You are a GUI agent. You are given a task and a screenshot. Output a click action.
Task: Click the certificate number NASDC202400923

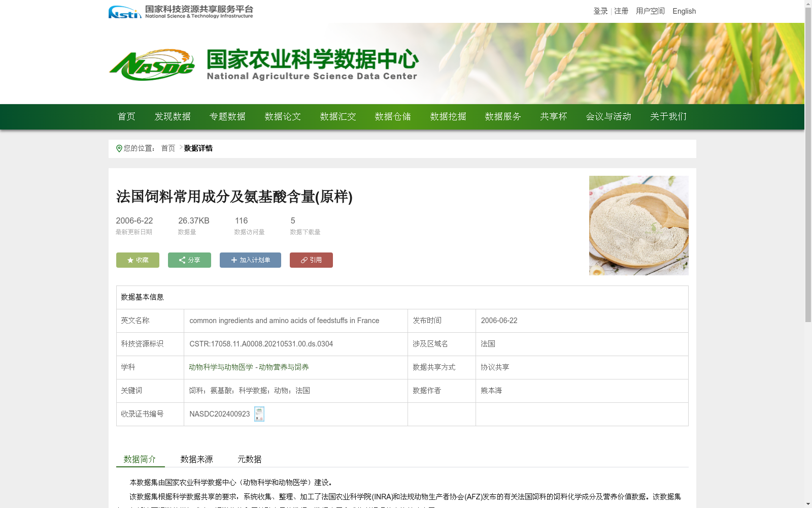[x=220, y=414]
